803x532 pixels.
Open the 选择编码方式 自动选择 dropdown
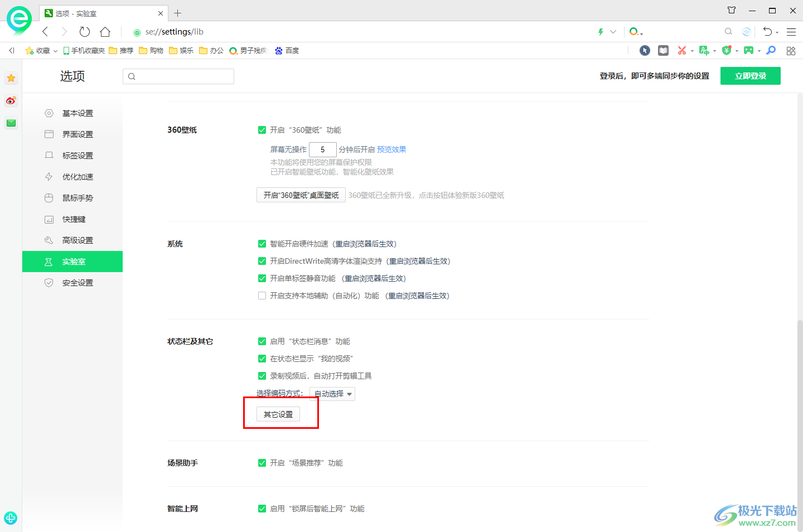coord(332,394)
